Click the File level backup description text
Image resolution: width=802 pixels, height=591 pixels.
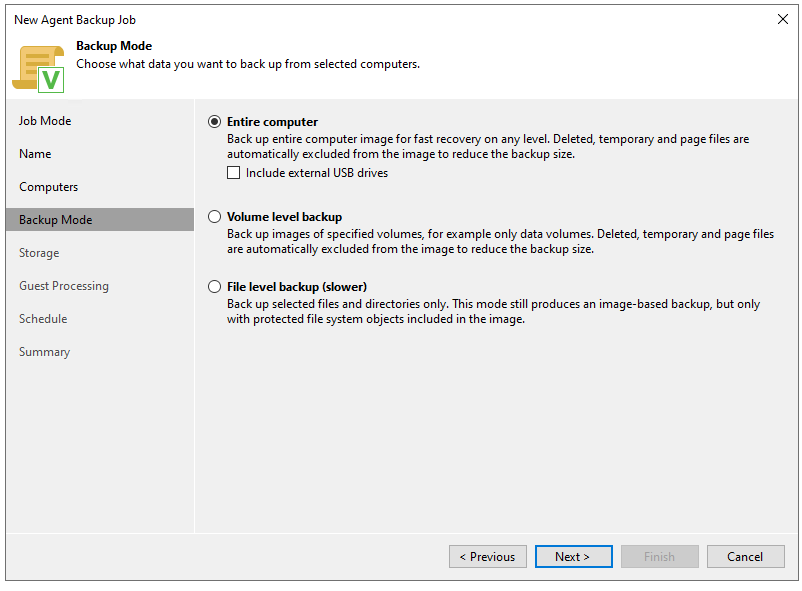(494, 312)
